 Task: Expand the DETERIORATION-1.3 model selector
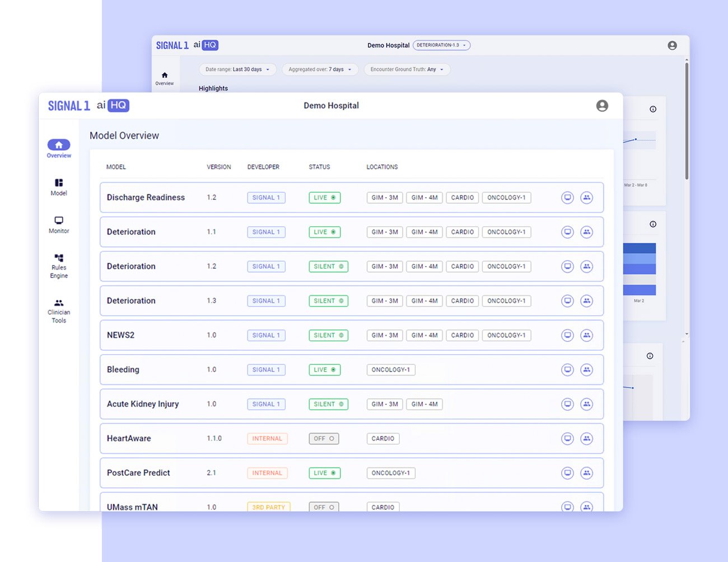point(441,45)
